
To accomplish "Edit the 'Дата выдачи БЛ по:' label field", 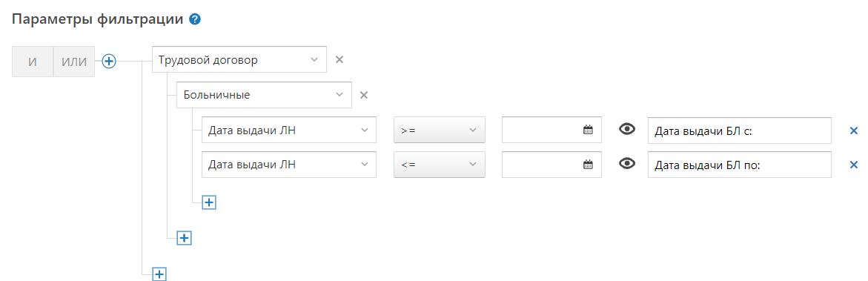I will [740, 165].
